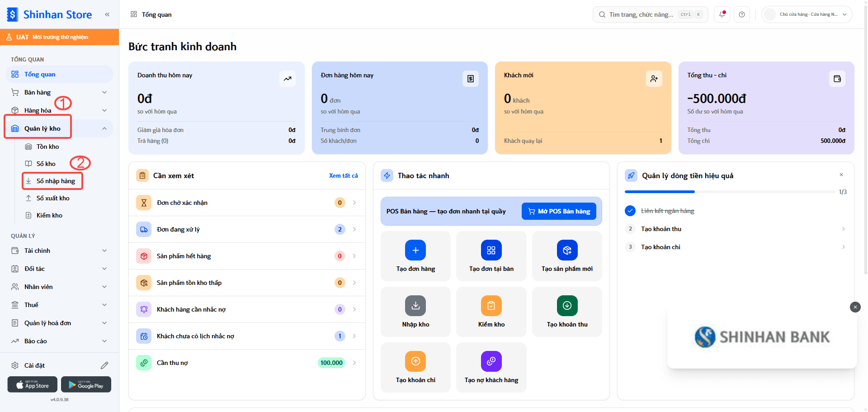868x412 pixels.
Task: Open the Đơn đang xử lý row
Action: tap(247, 229)
